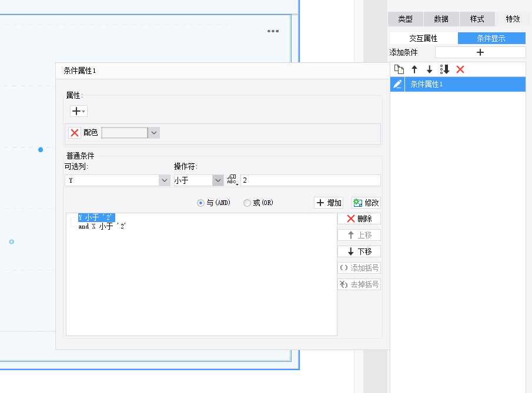Open the add property plus dropdown
This screenshot has height=393, width=532.
(x=79, y=111)
